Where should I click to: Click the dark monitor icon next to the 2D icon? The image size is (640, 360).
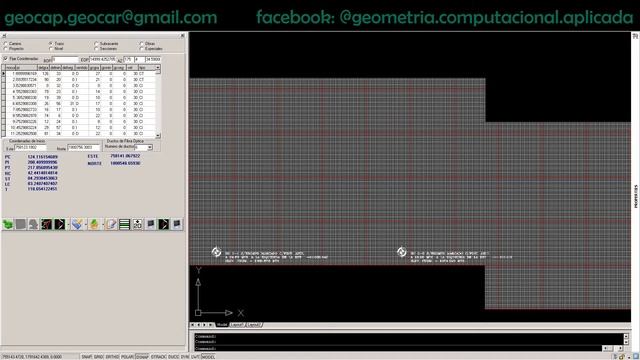(151, 224)
